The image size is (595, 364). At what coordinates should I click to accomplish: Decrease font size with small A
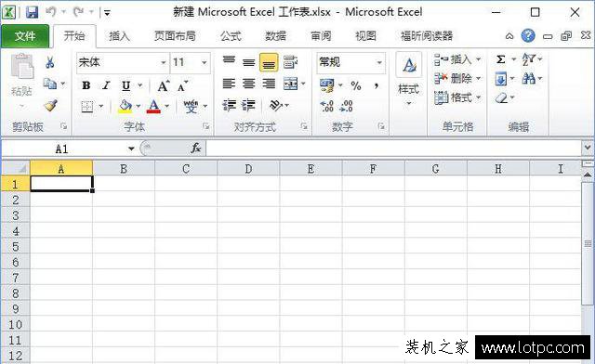click(x=182, y=86)
